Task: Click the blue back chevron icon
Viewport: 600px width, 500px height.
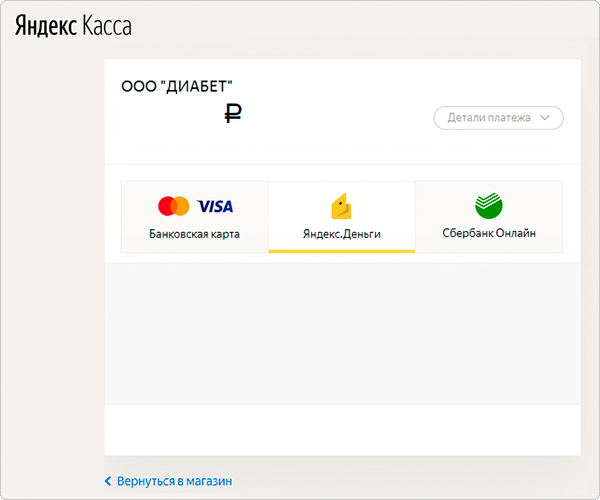Action: [x=108, y=481]
